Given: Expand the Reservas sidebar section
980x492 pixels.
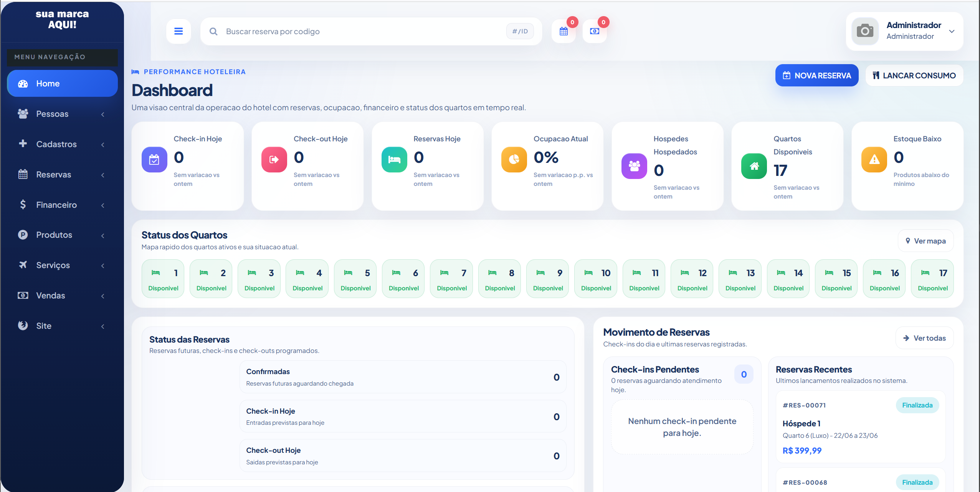Looking at the screenshot, I should [62, 174].
